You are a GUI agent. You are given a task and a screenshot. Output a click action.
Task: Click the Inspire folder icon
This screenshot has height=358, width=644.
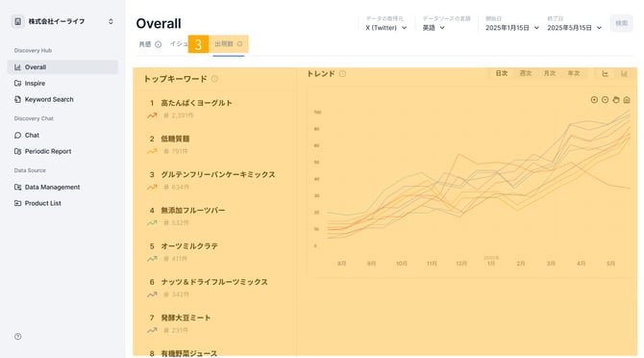tap(17, 83)
